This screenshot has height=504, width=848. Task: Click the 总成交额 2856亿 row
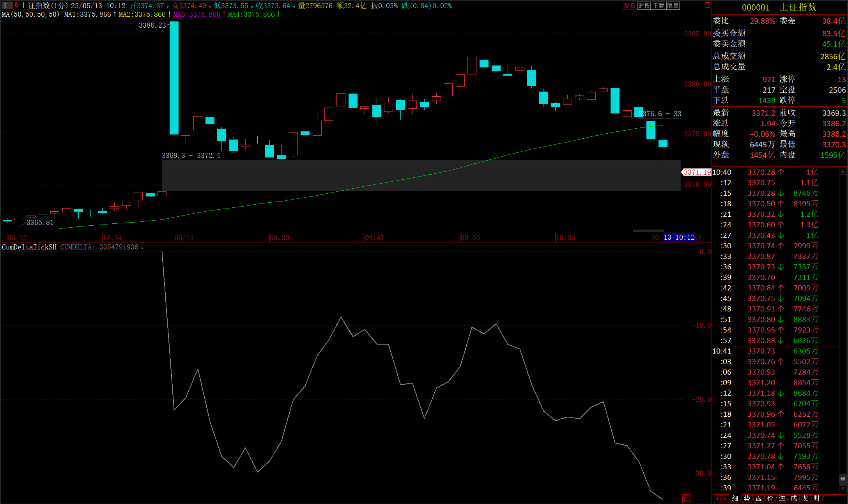click(779, 56)
